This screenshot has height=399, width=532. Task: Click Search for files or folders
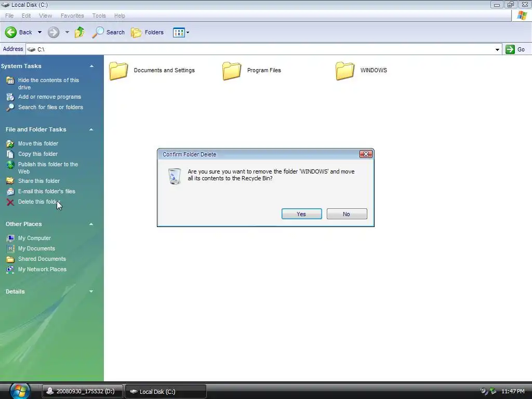click(x=50, y=107)
